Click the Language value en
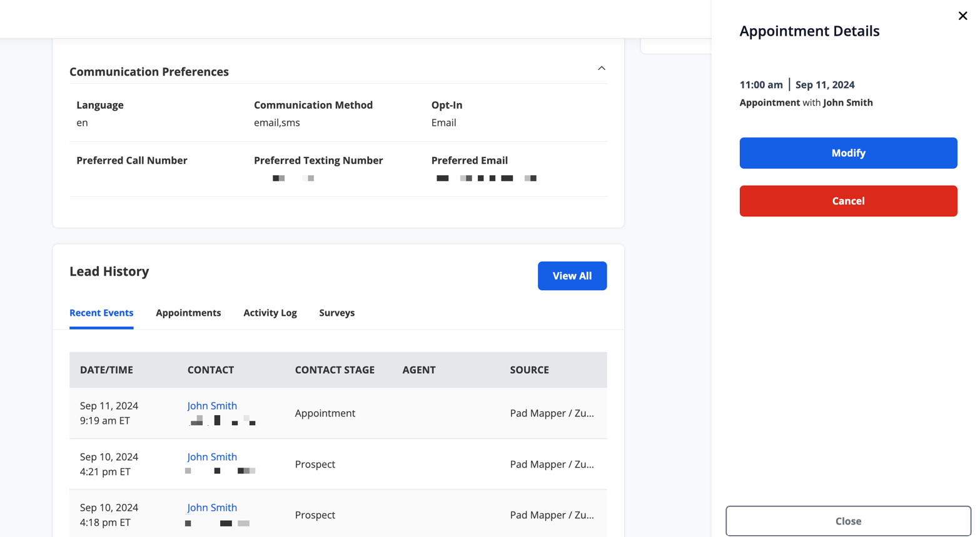Screen dimensions: 980x537 tap(82, 123)
